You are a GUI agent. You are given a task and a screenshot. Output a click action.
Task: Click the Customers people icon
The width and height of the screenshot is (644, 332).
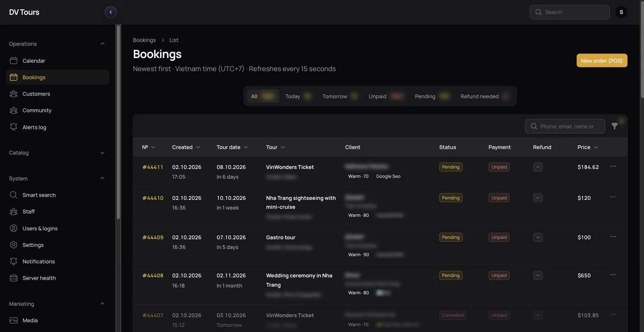[x=14, y=94]
